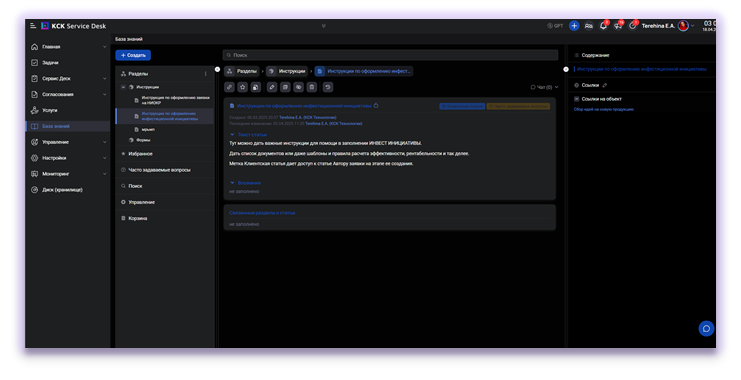Collapse the Вложения section
The image size is (741, 380).
coord(232,183)
